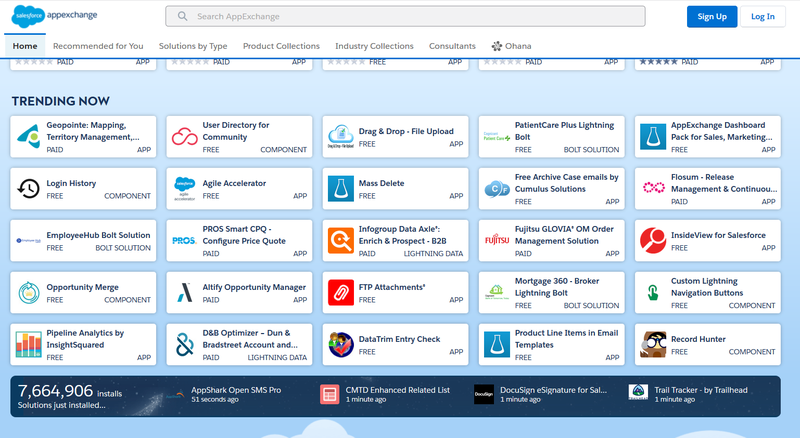
Task: Open EmployeeHub Bolt Solution listing
Action: pos(83,240)
